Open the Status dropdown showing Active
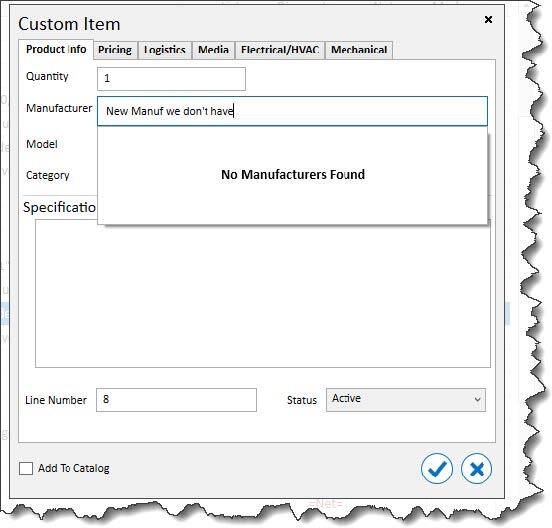The image size is (552, 528). (x=406, y=400)
